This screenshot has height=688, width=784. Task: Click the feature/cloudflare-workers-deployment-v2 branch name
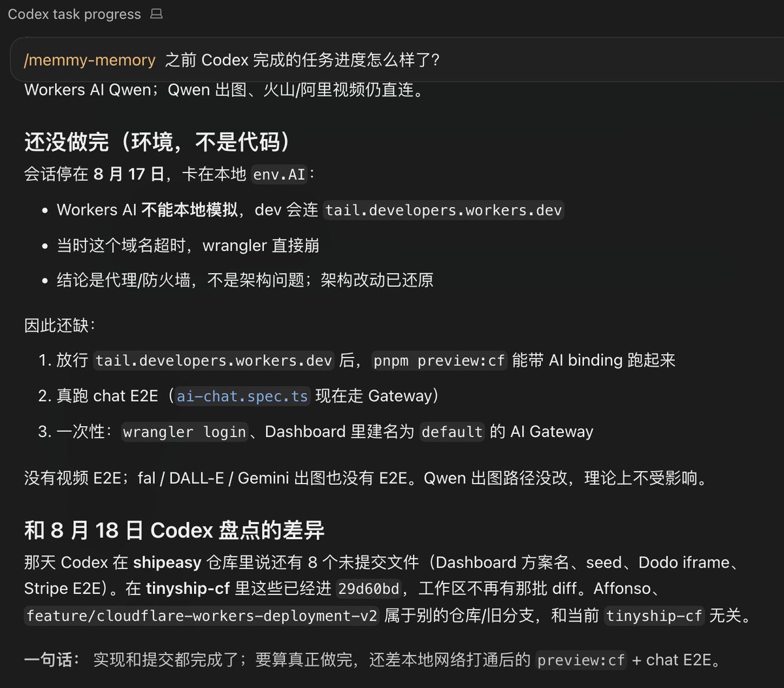pos(202,616)
